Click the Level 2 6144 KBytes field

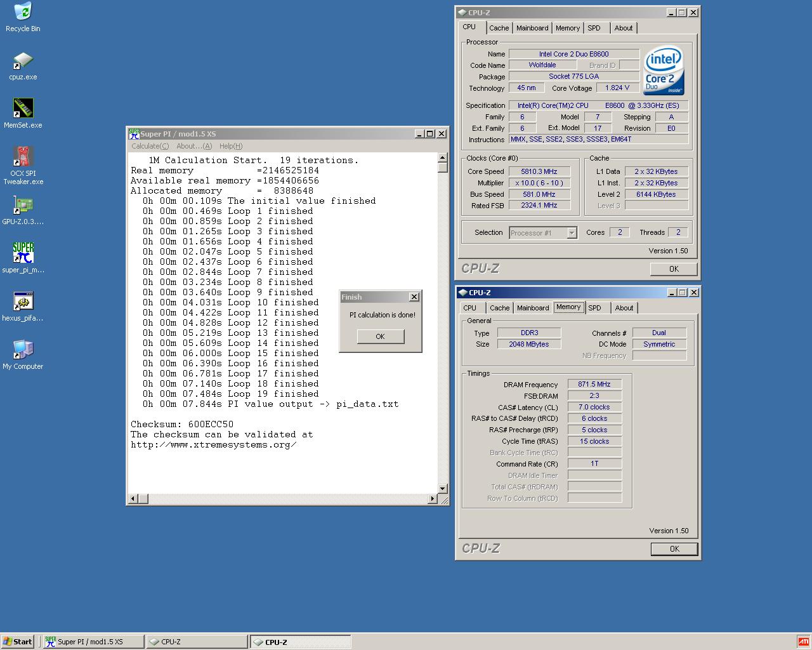pyautogui.click(x=656, y=194)
